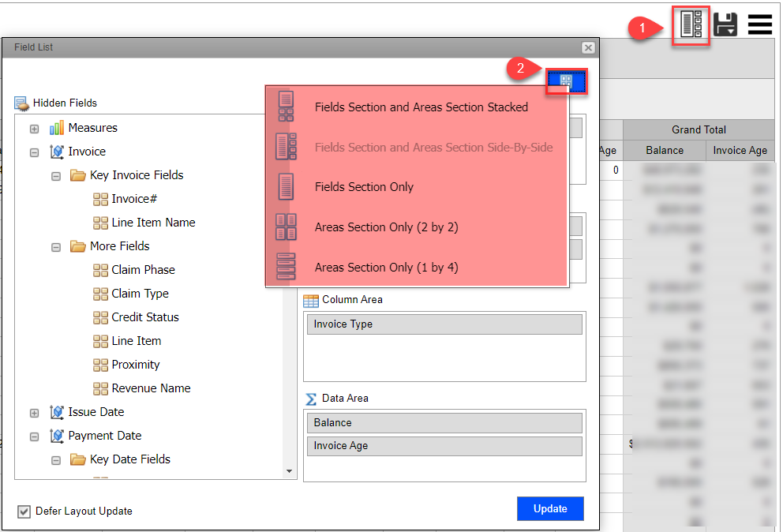Open the hamburger menu icon
Viewport: 783px width, 532px height.
click(x=759, y=24)
